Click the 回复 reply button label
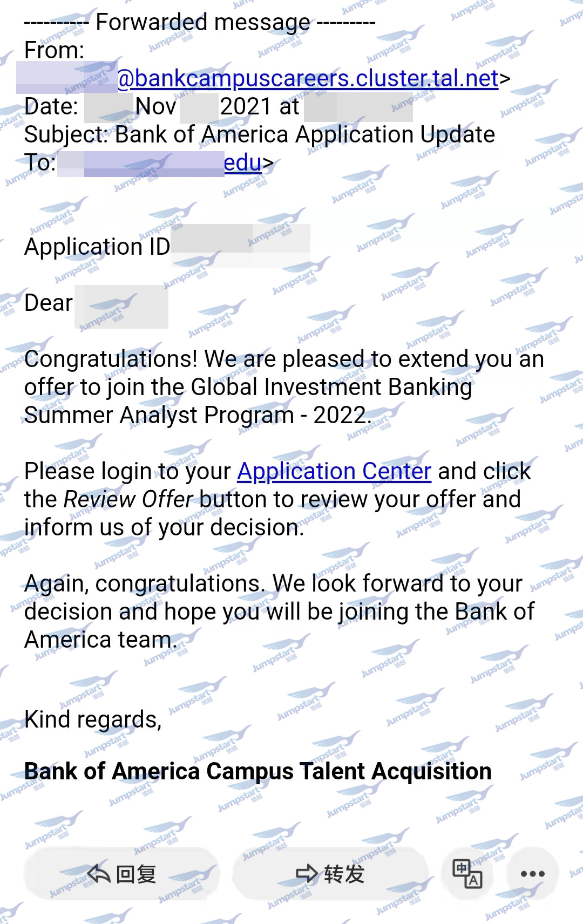 137,874
